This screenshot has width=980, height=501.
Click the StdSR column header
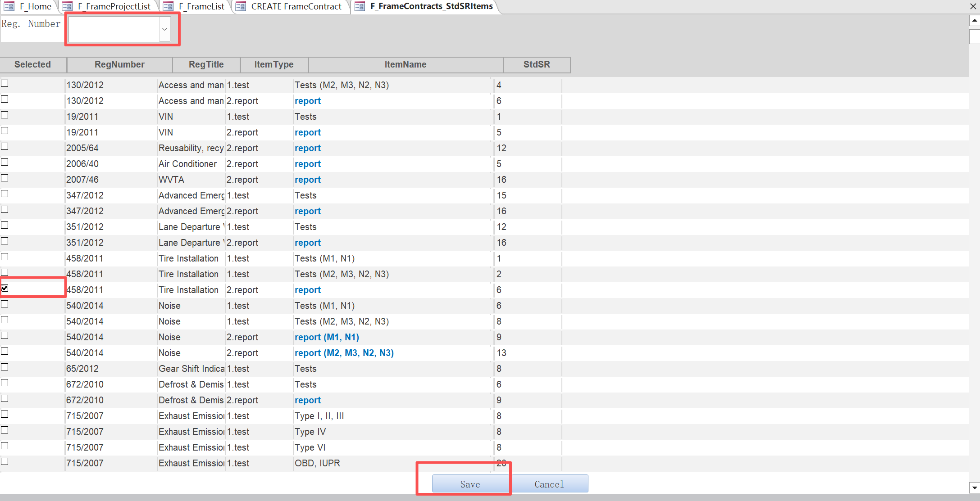click(x=536, y=64)
